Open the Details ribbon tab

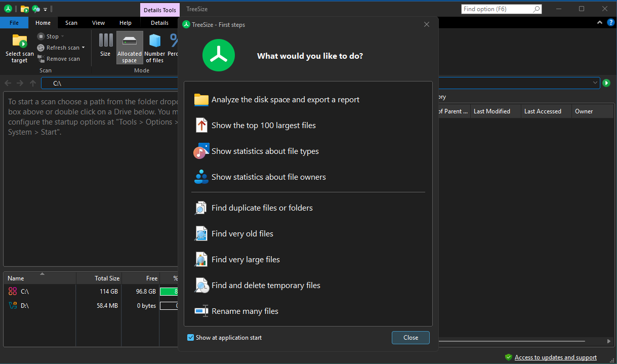point(159,23)
